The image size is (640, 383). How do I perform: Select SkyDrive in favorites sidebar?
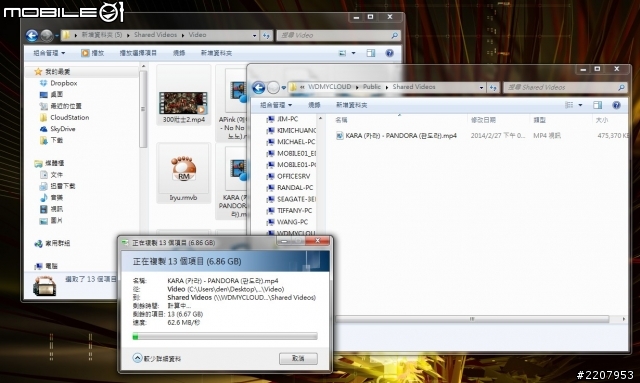click(x=58, y=129)
